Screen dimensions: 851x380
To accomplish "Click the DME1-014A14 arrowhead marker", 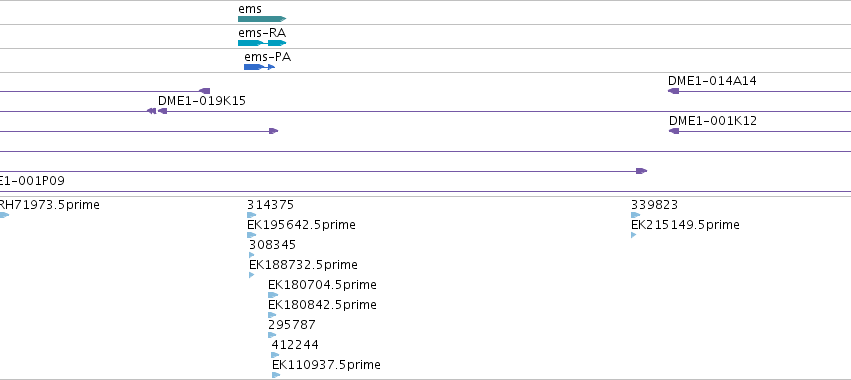I will pos(674,91).
